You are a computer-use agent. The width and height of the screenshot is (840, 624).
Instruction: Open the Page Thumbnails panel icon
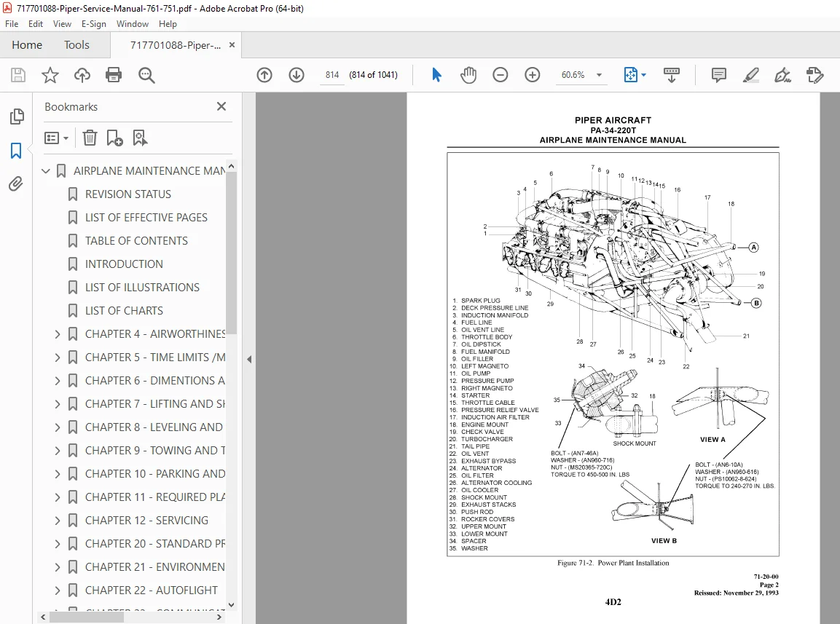[x=17, y=116]
